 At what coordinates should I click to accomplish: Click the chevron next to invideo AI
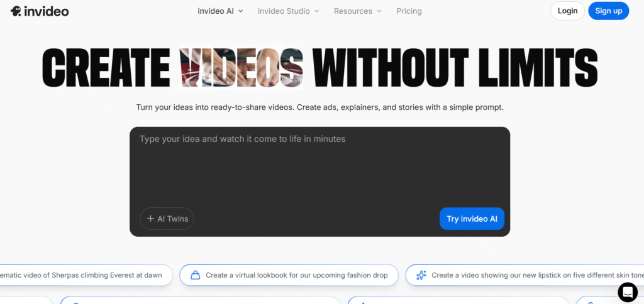click(241, 11)
